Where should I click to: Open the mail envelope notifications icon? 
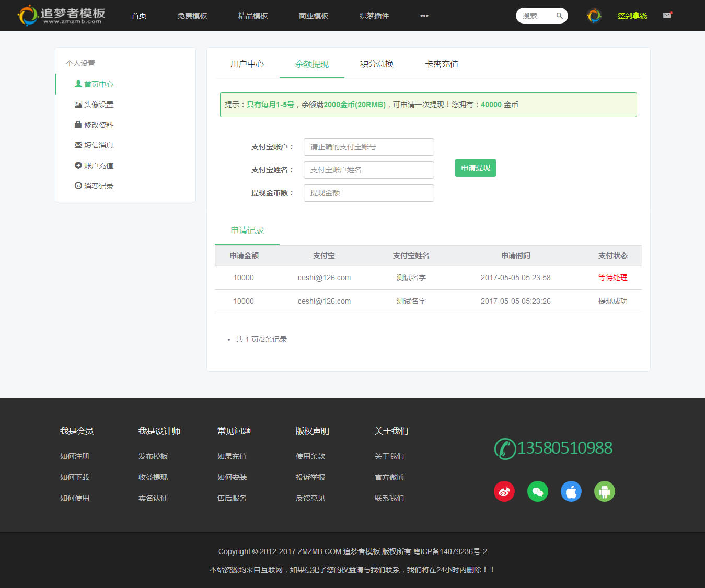coord(667,16)
